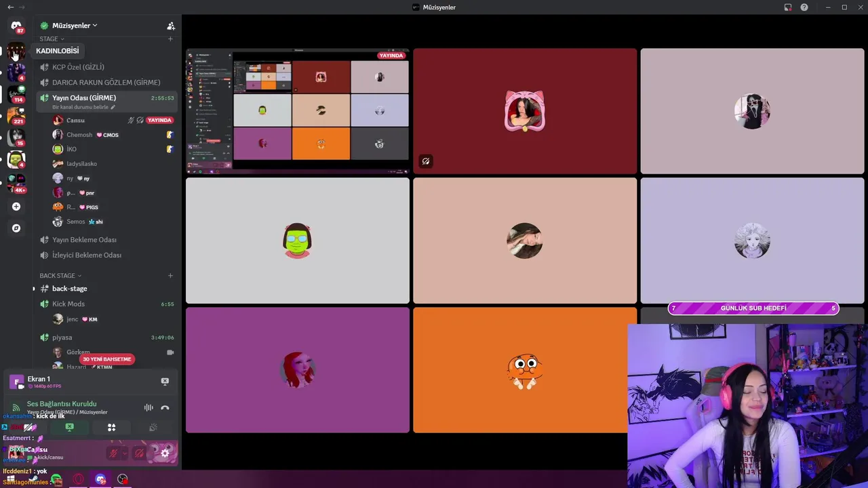
Task: Select user İKO in voice list
Action: [x=113, y=149]
